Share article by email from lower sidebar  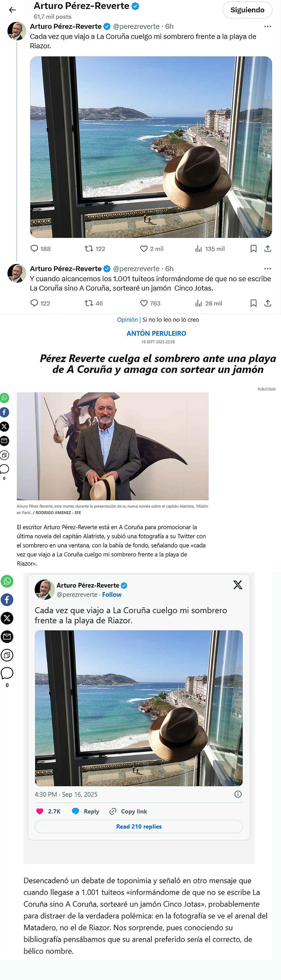coord(7,636)
